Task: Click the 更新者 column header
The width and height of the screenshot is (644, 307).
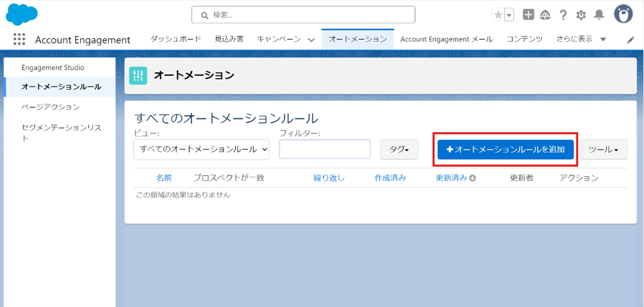Action: coord(522,178)
